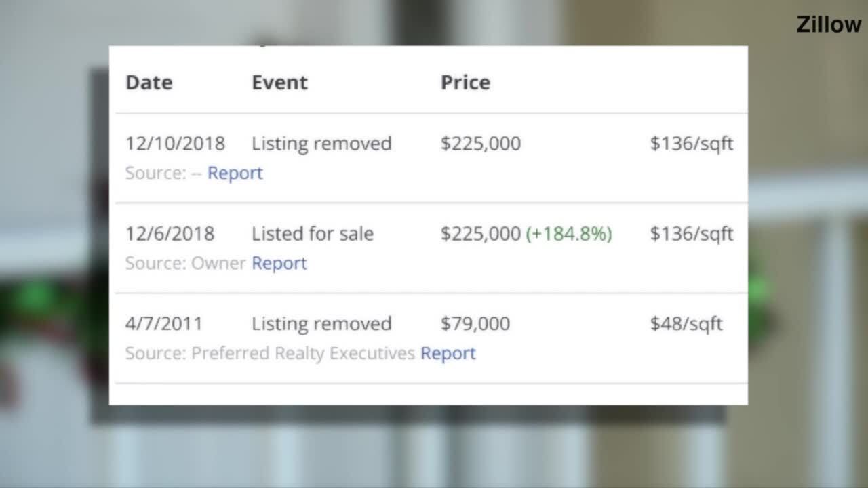Click the $48/sqft value in the bottom row

tap(687, 323)
